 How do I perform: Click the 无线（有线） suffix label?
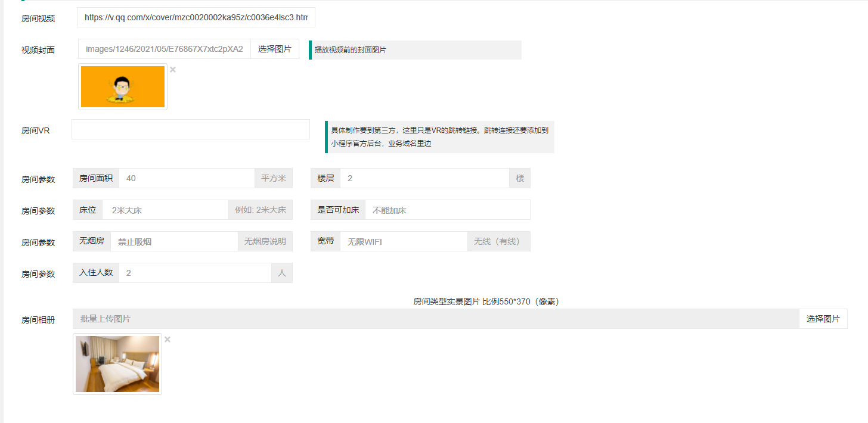click(x=499, y=241)
